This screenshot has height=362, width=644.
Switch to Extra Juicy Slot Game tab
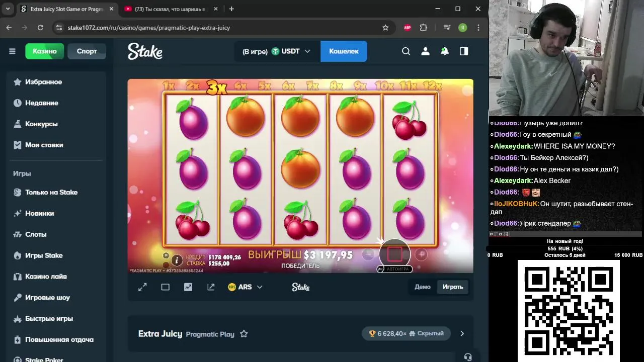pyautogui.click(x=67, y=9)
